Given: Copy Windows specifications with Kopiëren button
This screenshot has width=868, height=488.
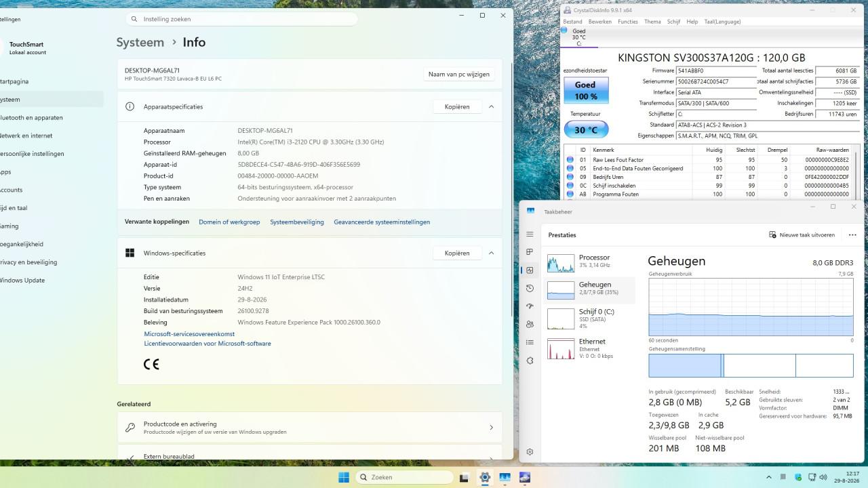Looking at the screenshot, I should (457, 253).
